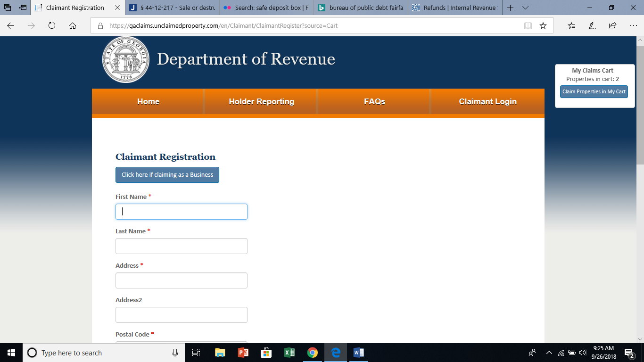Claim Properties in My Cart
Image resolution: width=644 pixels, height=362 pixels.
[594, 91]
